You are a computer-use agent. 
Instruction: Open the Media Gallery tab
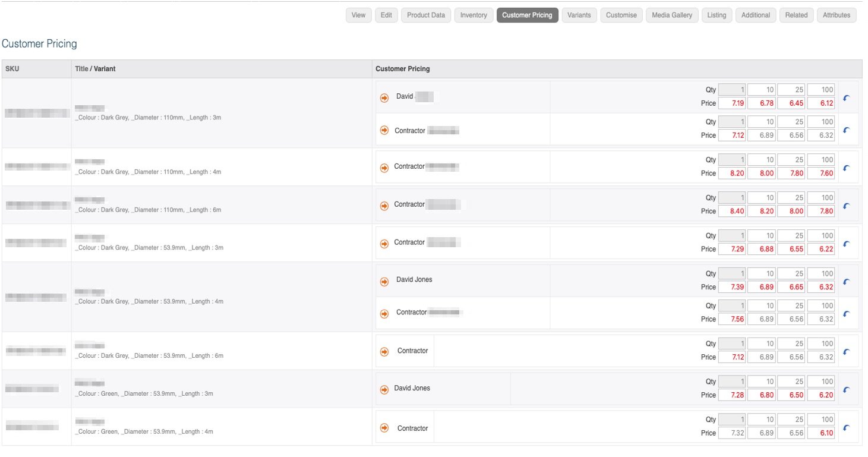672,15
